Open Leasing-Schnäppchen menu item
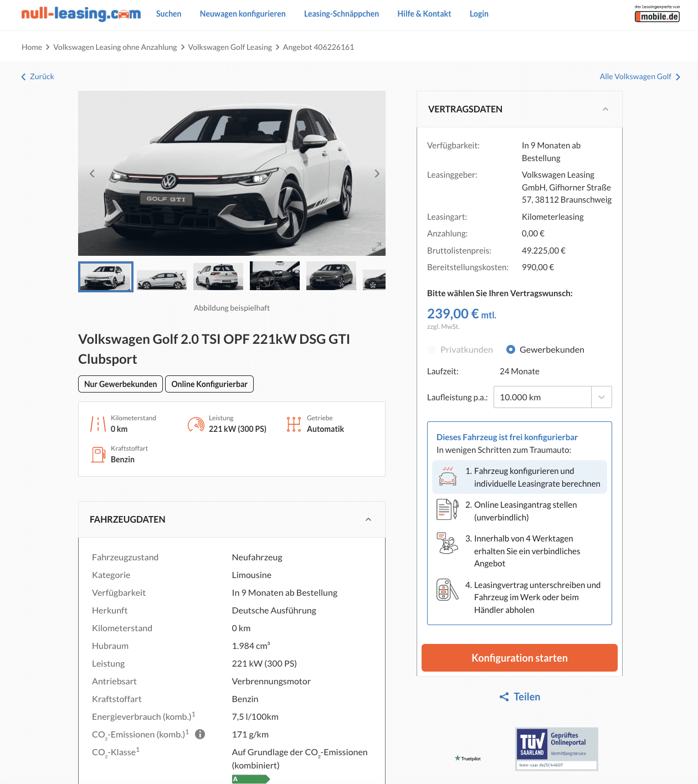698x784 pixels. [341, 14]
